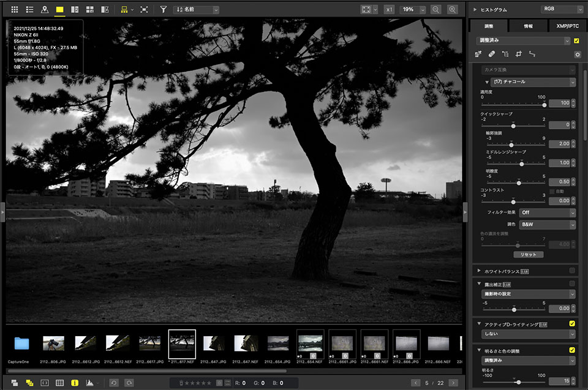Open the map view
This screenshot has width=588, height=390.
point(45,9)
